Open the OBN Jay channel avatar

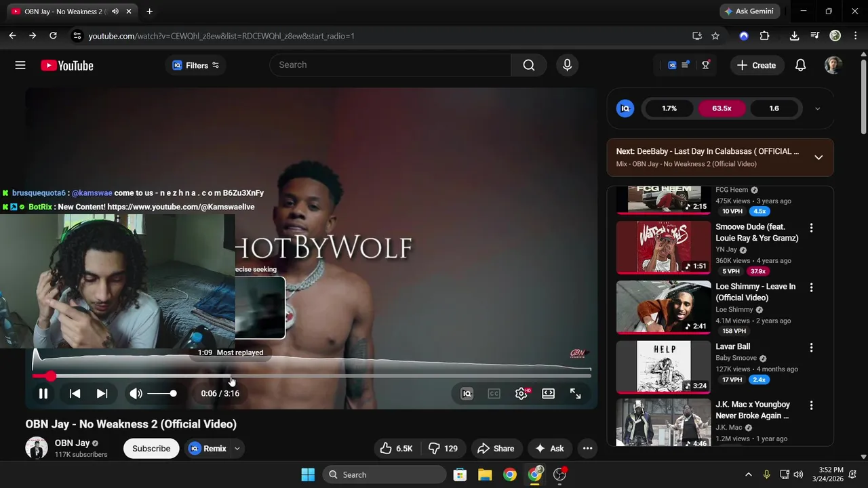pyautogui.click(x=37, y=448)
